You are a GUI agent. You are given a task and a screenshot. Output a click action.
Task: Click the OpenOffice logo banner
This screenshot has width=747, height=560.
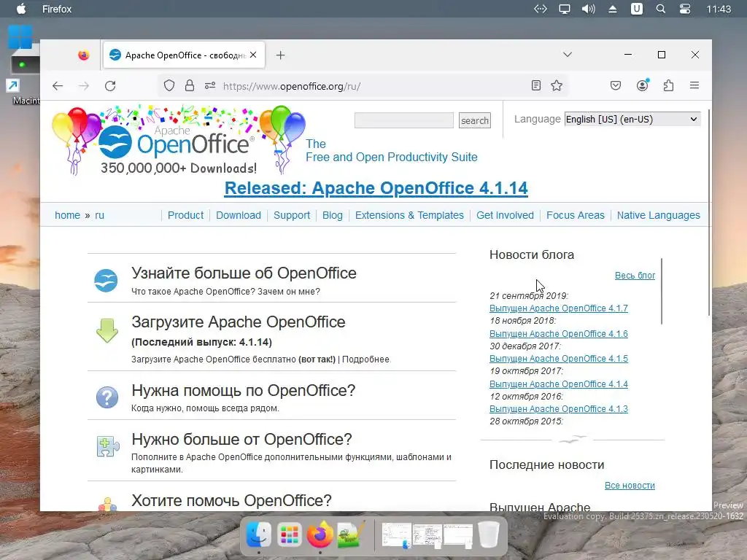pos(179,141)
